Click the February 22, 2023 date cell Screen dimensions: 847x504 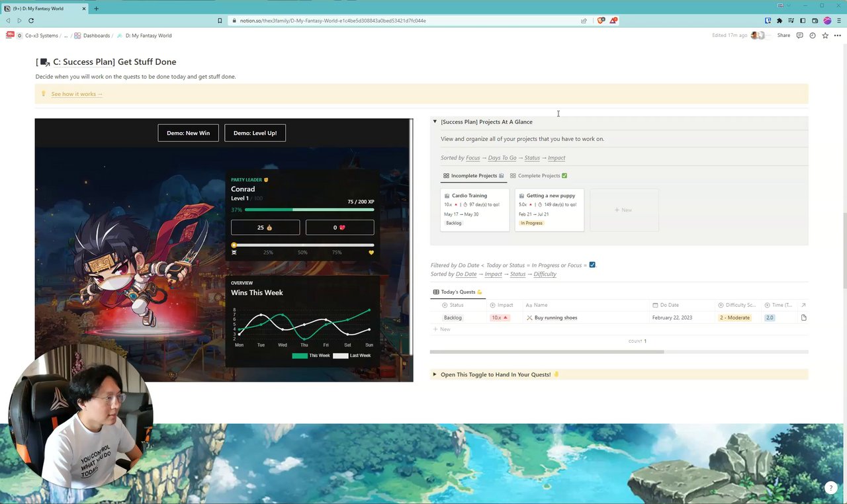(672, 317)
